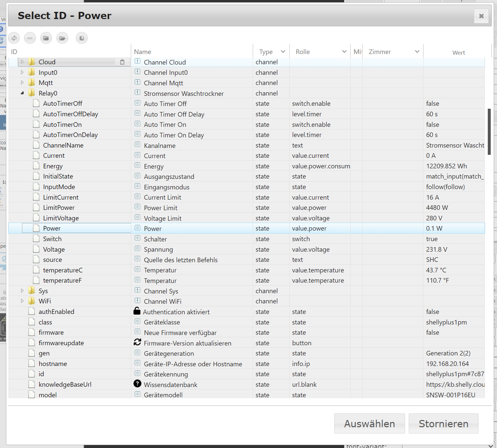Expand the Sys folder
Image resolution: width=497 pixels, height=448 pixels.
[22, 291]
